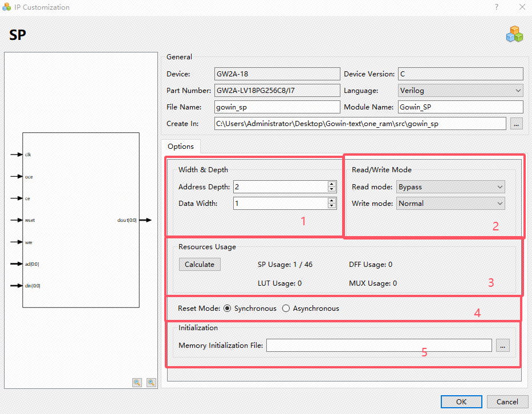Browse for the Create In folder
Viewport: 532px width, 414px height.
coord(517,124)
